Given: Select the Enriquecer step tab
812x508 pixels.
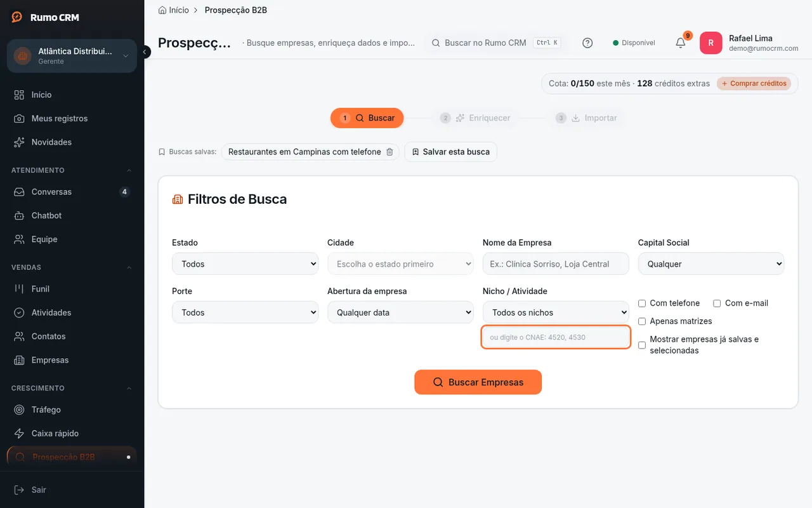Looking at the screenshot, I should tap(475, 118).
